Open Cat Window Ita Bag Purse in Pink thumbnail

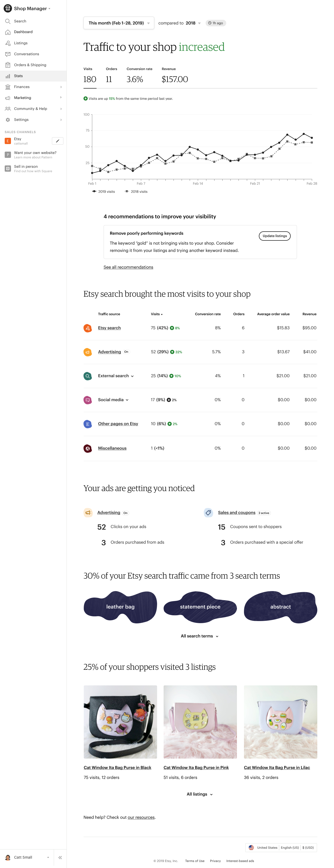tap(200, 722)
